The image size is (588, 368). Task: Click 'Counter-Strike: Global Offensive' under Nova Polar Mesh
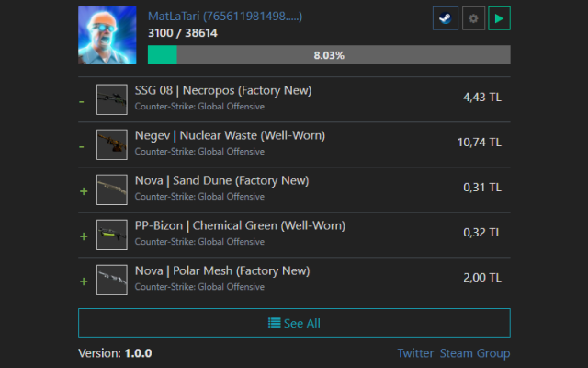tap(199, 287)
